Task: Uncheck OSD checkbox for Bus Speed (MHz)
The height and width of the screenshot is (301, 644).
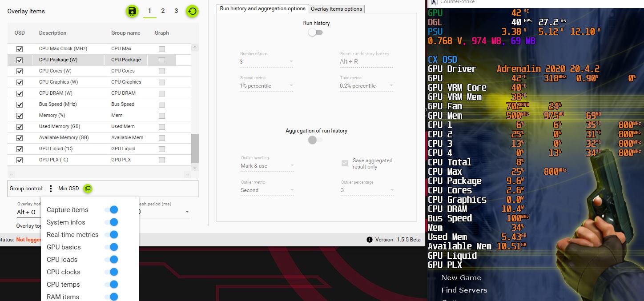Action: point(20,104)
